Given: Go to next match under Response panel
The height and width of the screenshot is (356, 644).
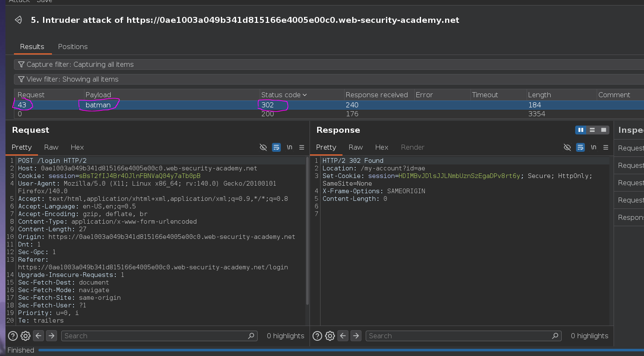Looking at the screenshot, I should coord(356,336).
